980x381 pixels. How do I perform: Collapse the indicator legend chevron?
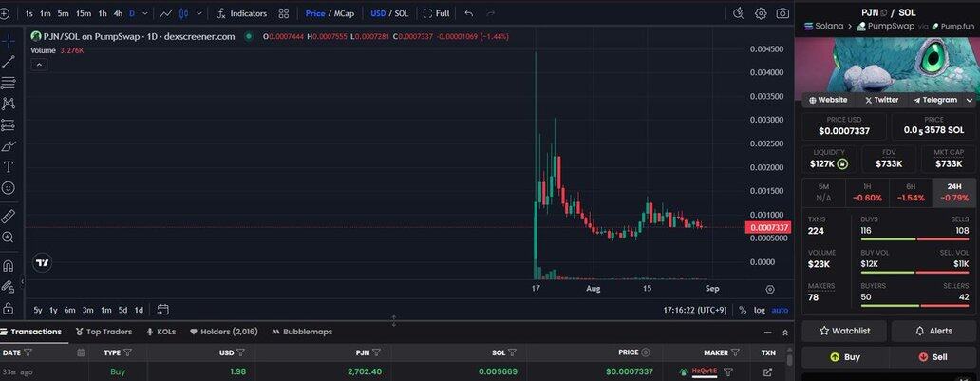click(x=39, y=65)
